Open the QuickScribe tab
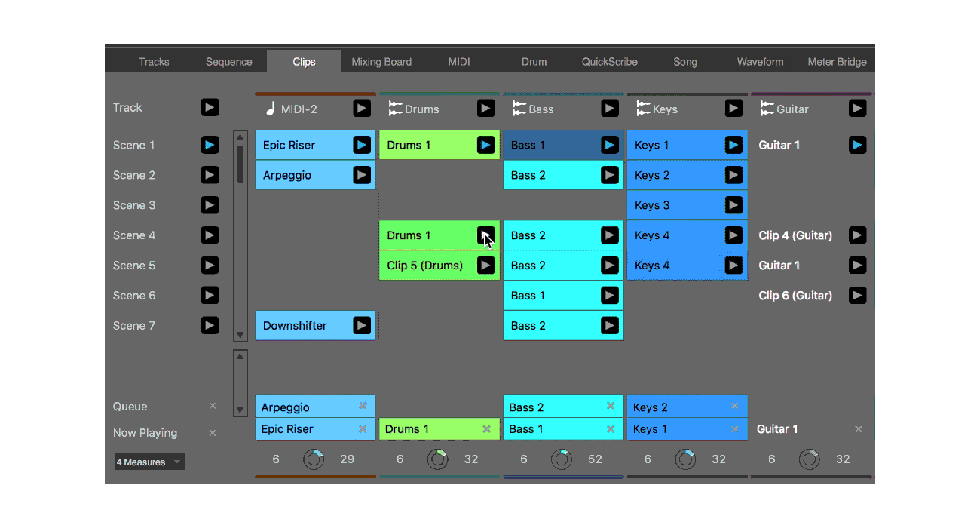This screenshot has height=528, width=980. [x=609, y=62]
